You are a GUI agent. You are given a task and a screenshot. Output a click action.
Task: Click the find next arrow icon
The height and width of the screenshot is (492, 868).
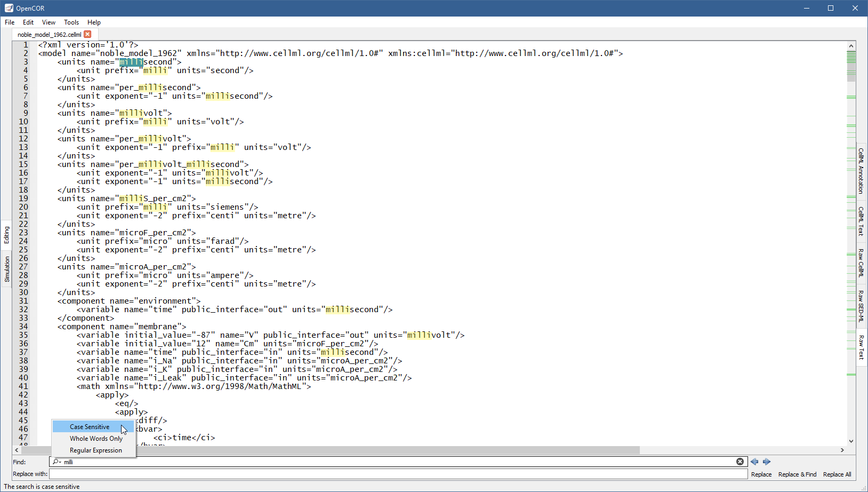pyautogui.click(x=767, y=462)
